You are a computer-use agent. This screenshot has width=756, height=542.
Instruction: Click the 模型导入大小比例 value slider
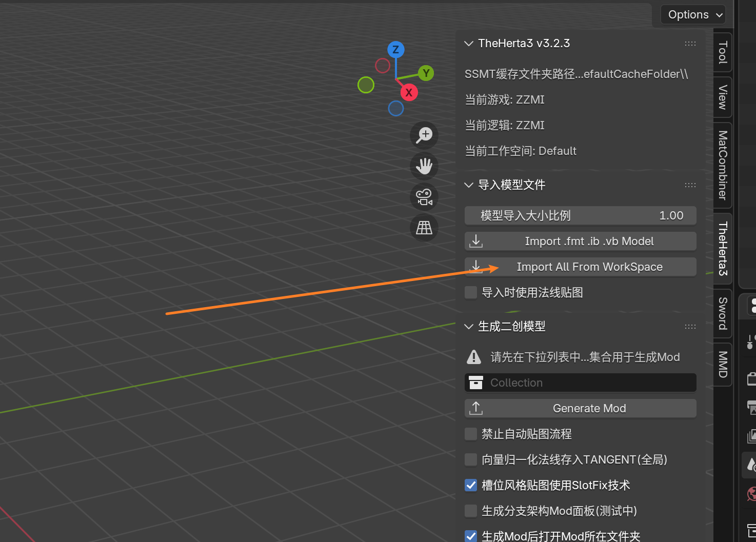pos(580,216)
